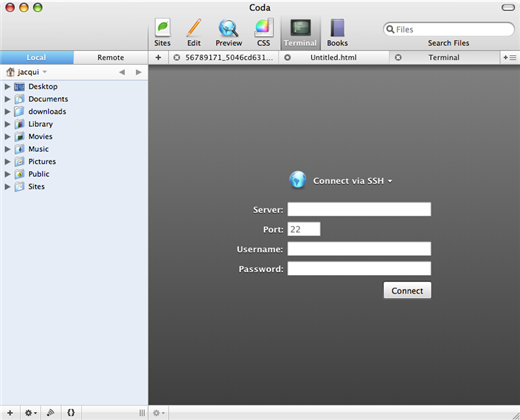This screenshot has width=520, height=420.
Task: Click the Music folder icon
Action: click(x=19, y=149)
